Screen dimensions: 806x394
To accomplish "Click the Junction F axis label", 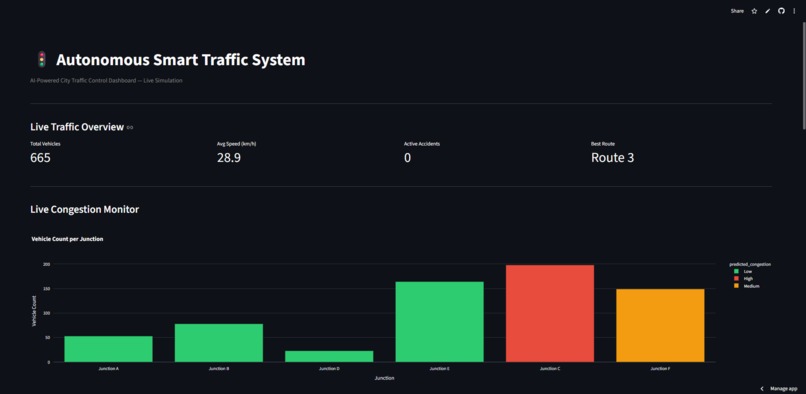I will click(x=660, y=369).
